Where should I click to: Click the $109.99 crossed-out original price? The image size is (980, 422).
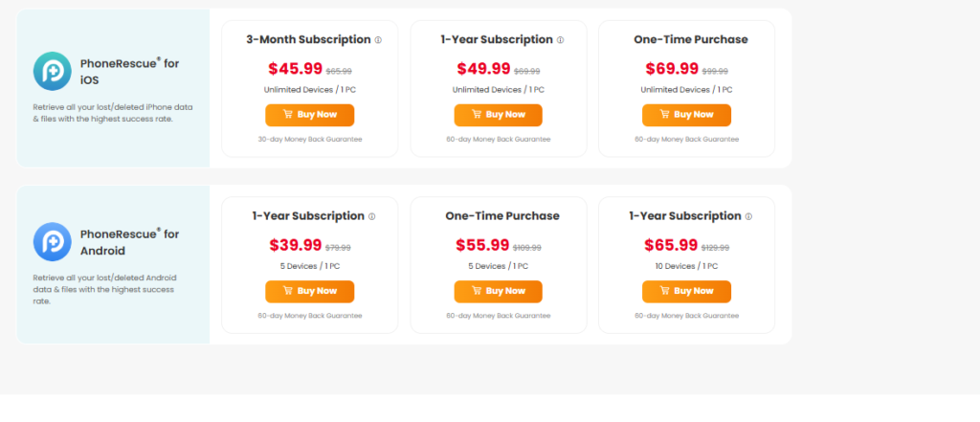(x=527, y=248)
